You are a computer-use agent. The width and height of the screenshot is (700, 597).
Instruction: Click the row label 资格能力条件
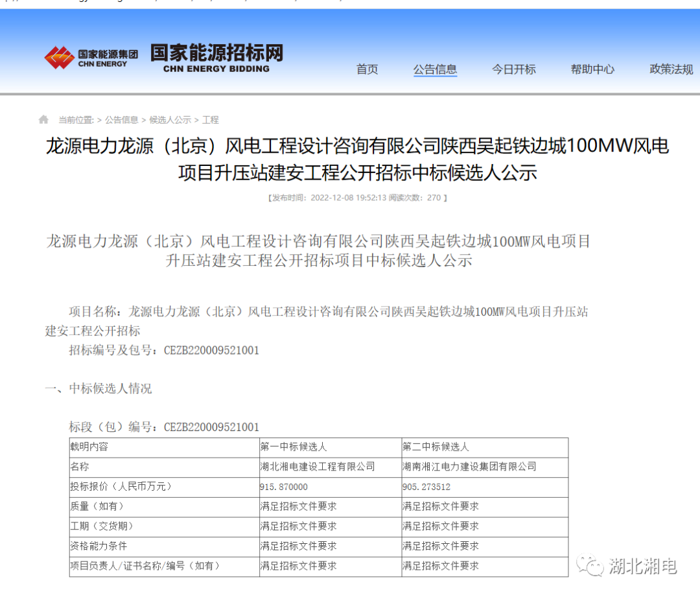(x=99, y=546)
